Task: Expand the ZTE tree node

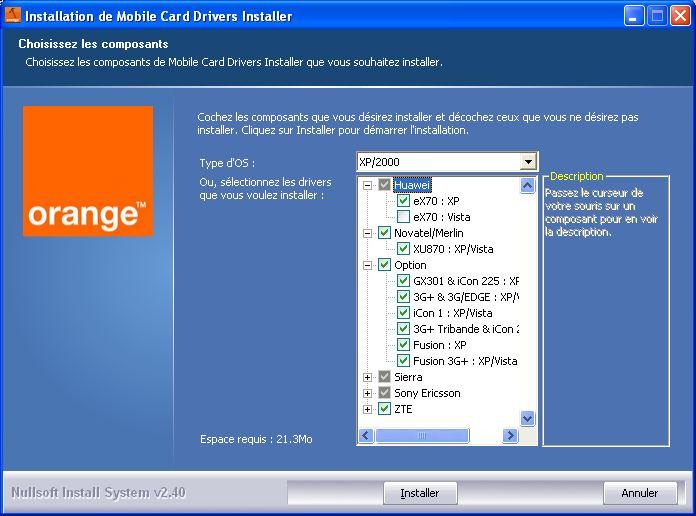Action: point(367,409)
